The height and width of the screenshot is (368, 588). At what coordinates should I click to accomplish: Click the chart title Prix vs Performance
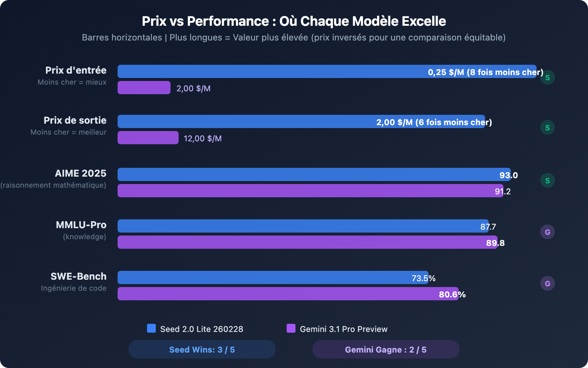coord(294,21)
